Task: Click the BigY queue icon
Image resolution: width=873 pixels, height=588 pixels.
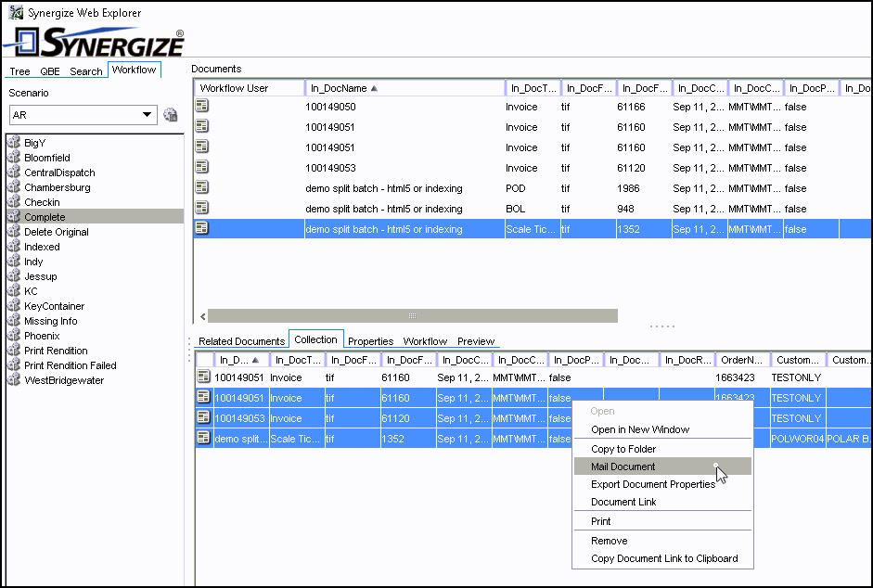Action: (13, 143)
